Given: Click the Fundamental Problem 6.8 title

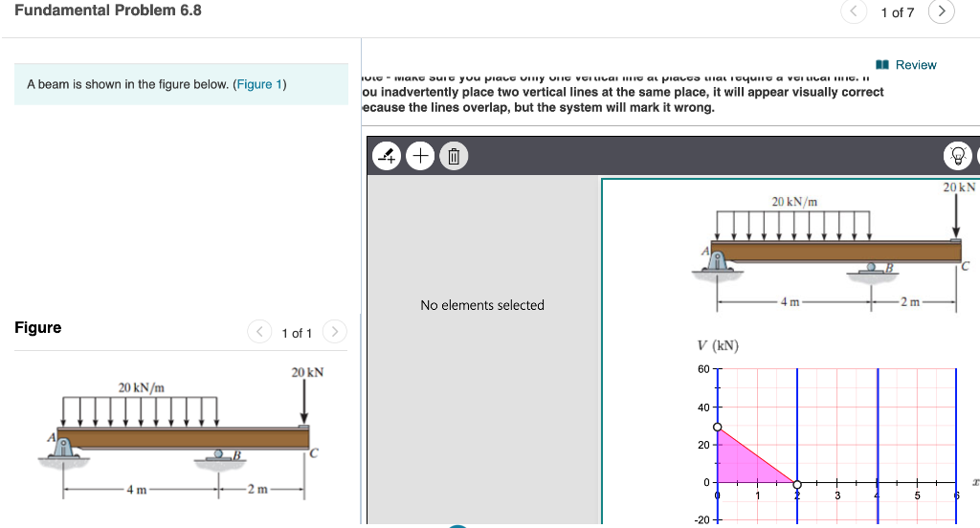Looking at the screenshot, I should (108, 11).
